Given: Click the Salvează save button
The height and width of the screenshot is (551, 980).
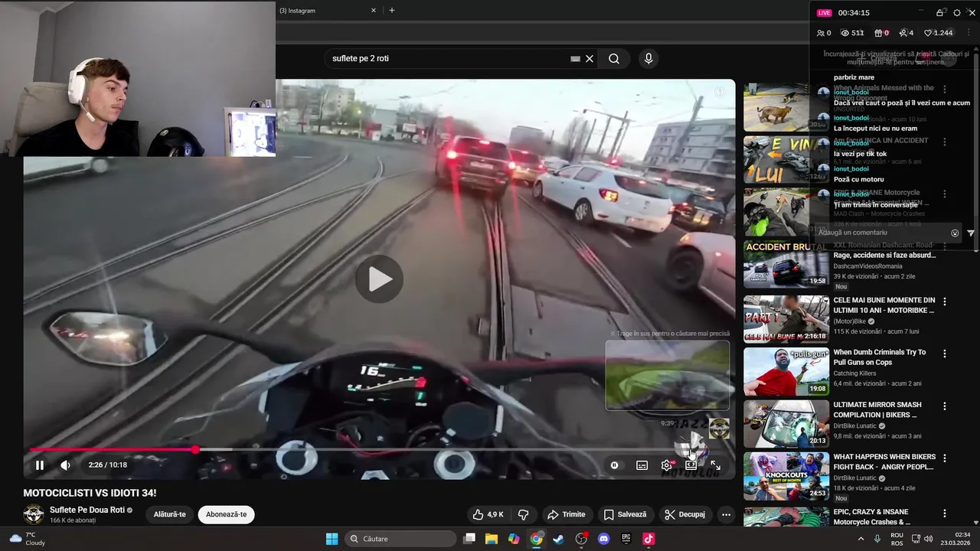Looking at the screenshot, I should click(625, 514).
